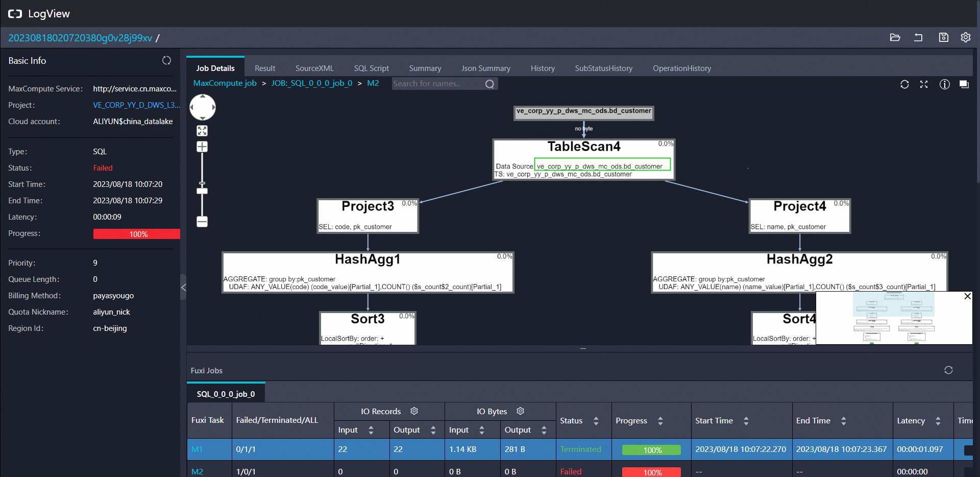Open the M2 Fuxi task link
Viewport: 980px width, 477px height.
coord(197,471)
